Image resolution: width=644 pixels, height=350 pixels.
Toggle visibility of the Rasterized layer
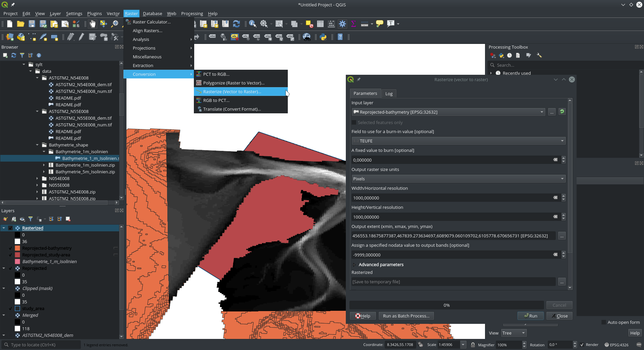10,228
